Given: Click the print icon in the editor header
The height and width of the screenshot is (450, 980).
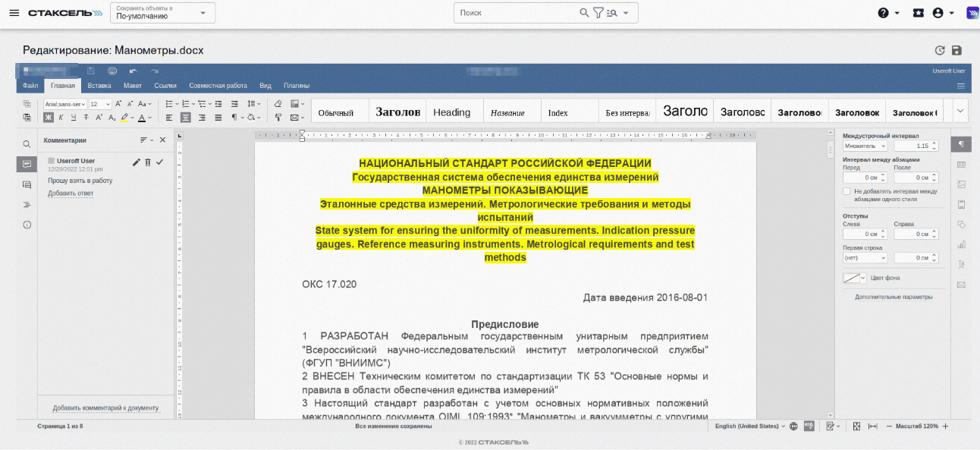Looking at the screenshot, I should coord(112,71).
